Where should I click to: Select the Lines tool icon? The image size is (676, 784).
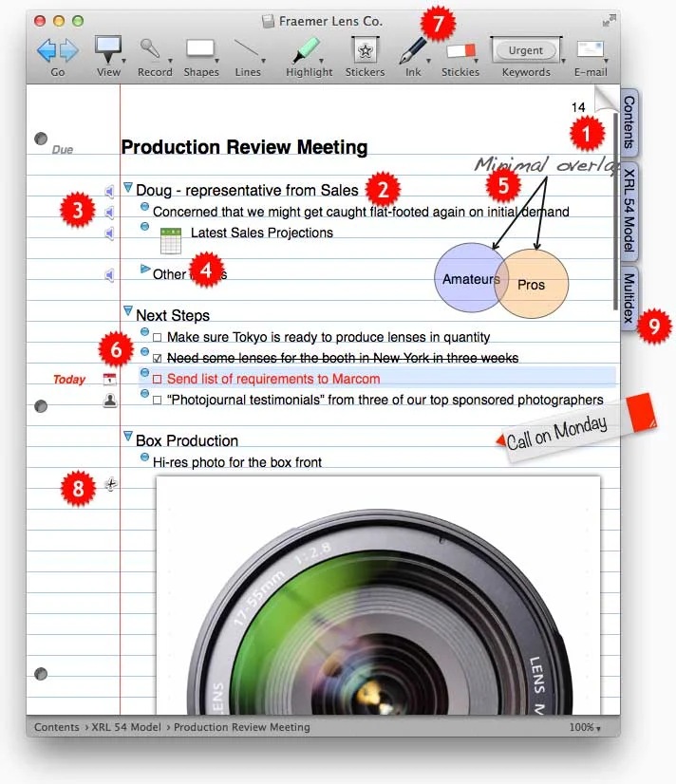(246, 49)
